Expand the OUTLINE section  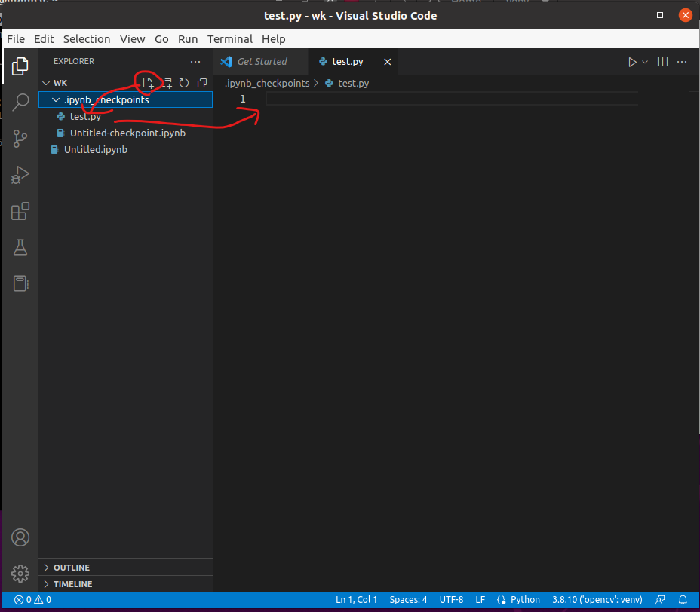click(125, 568)
